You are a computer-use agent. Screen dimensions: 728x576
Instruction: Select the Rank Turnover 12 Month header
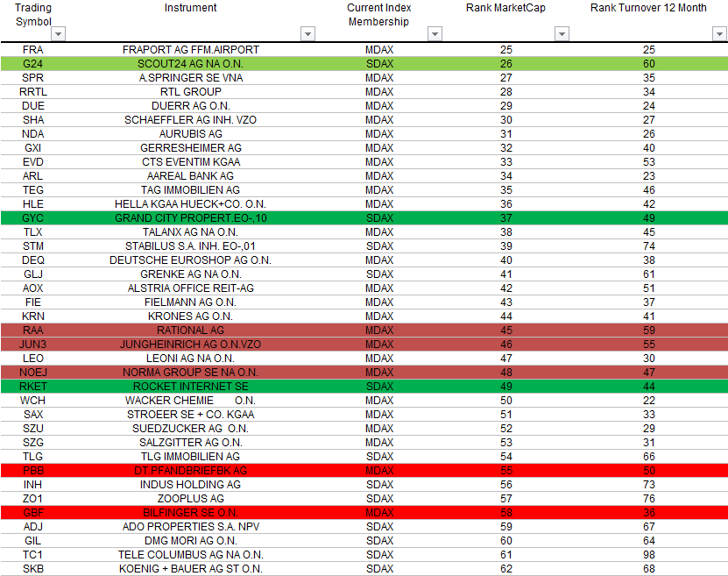[x=648, y=8]
